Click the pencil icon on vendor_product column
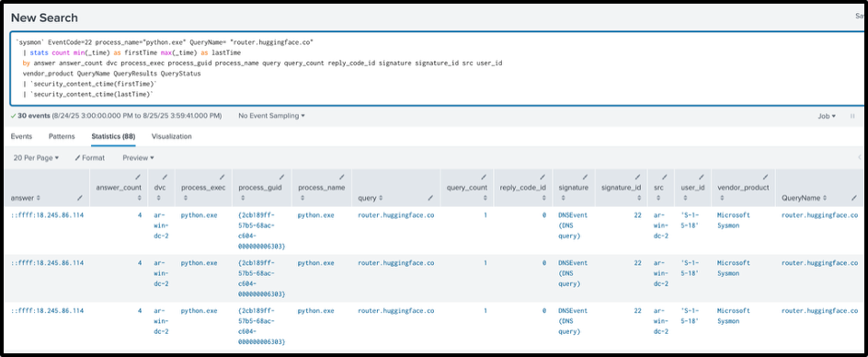868x357 pixels. [765, 177]
